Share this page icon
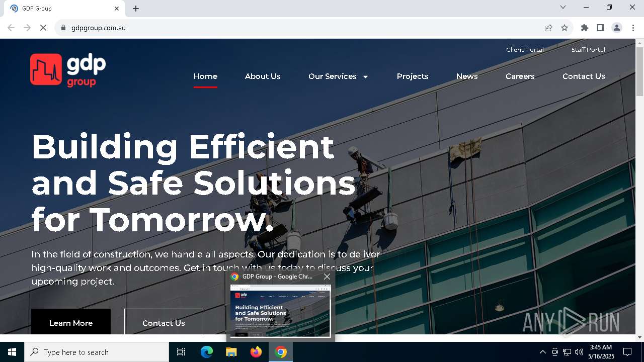Viewport: 644px width, 362px height. (548, 28)
